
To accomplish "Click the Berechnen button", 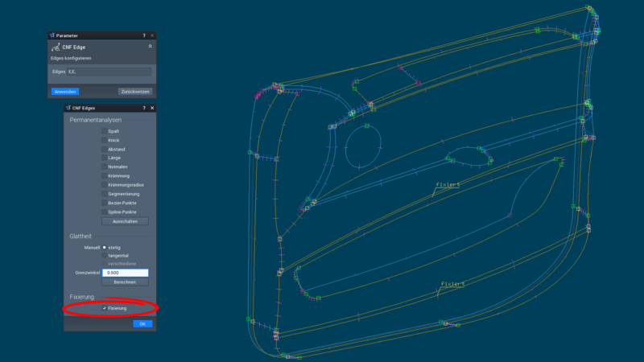I will click(x=125, y=282).
